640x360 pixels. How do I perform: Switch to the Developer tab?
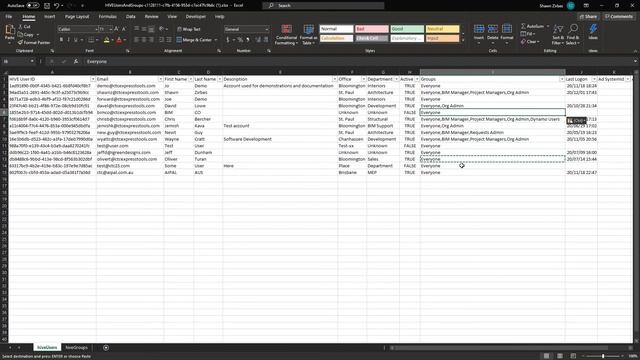196,17
